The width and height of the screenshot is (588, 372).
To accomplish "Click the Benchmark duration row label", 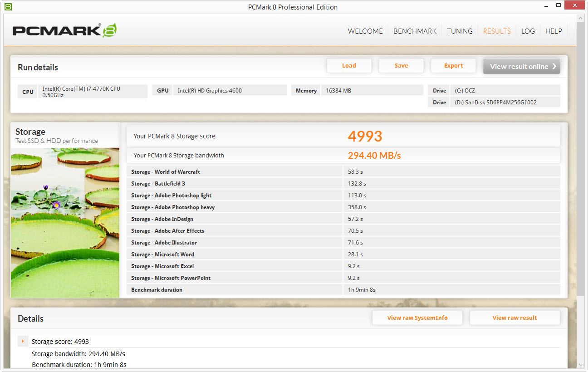I will (x=157, y=290).
